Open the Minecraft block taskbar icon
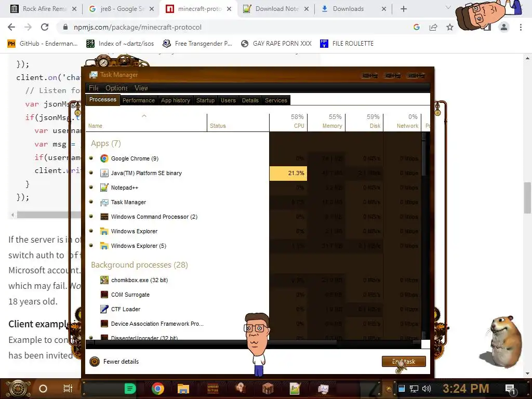This screenshot has width=532, height=399. point(268,389)
